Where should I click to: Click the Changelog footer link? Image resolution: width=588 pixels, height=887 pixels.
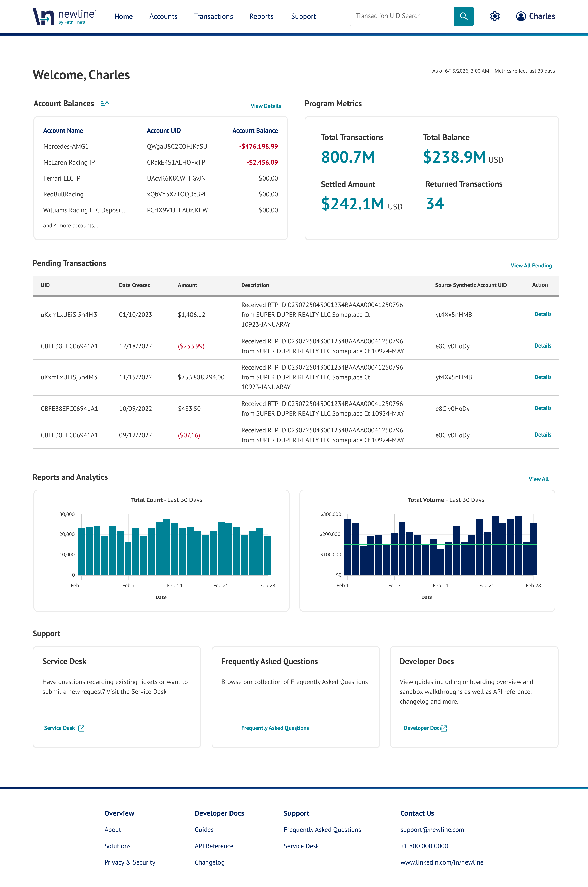(x=209, y=862)
